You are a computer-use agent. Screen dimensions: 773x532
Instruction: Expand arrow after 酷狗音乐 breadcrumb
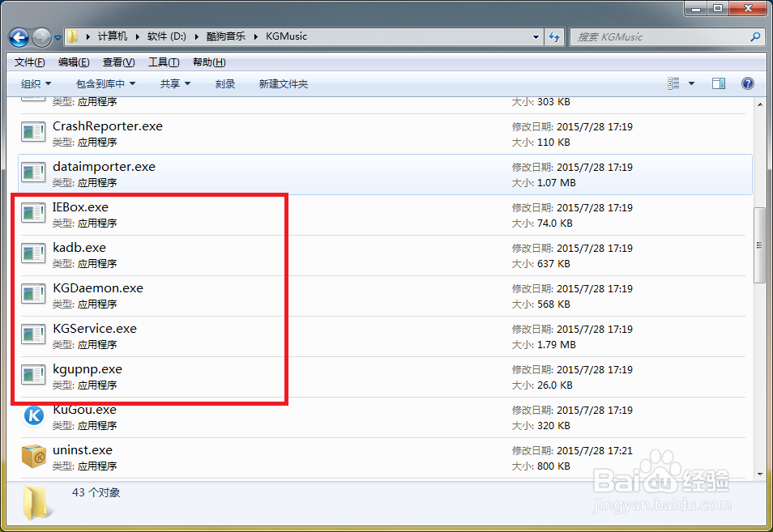click(255, 37)
